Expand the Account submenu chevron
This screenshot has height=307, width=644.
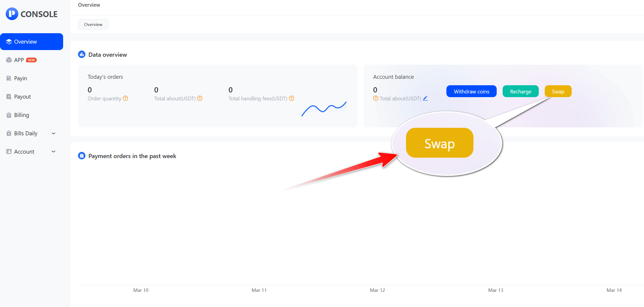point(53,152)
